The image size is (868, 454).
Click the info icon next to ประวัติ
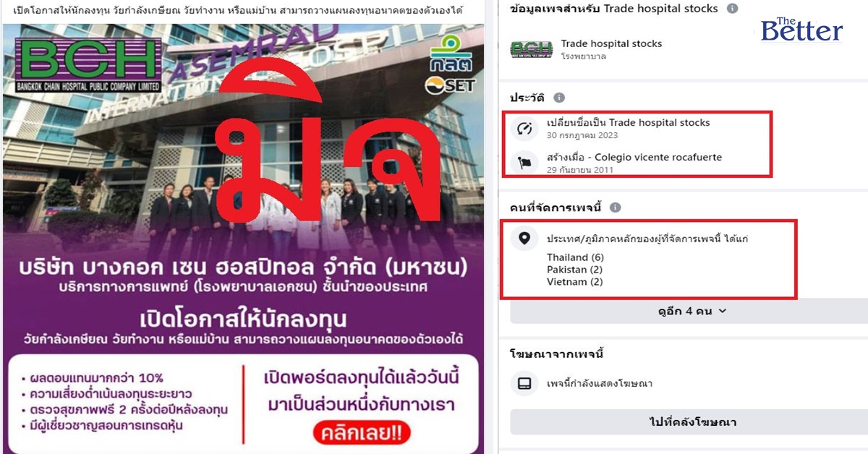point(559,98)
